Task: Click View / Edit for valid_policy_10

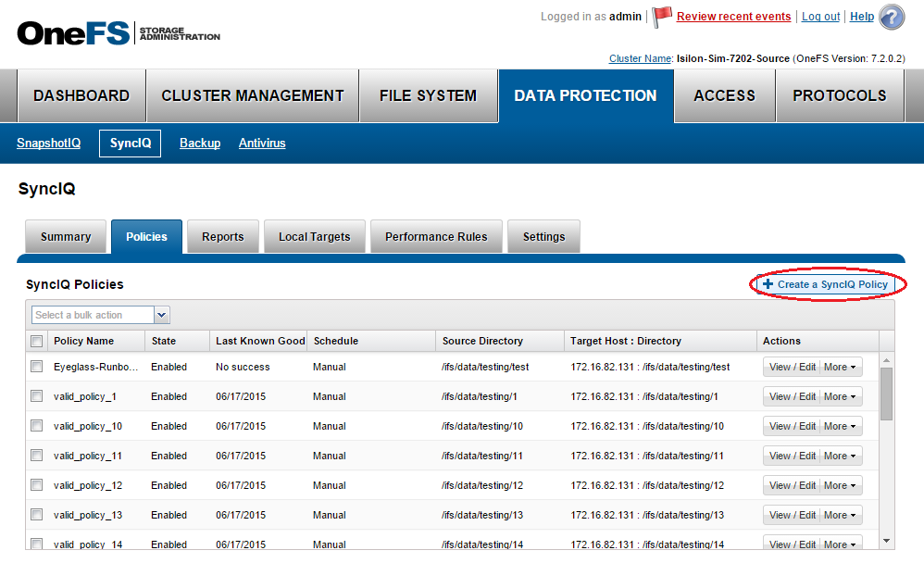Action: [792, 426]
